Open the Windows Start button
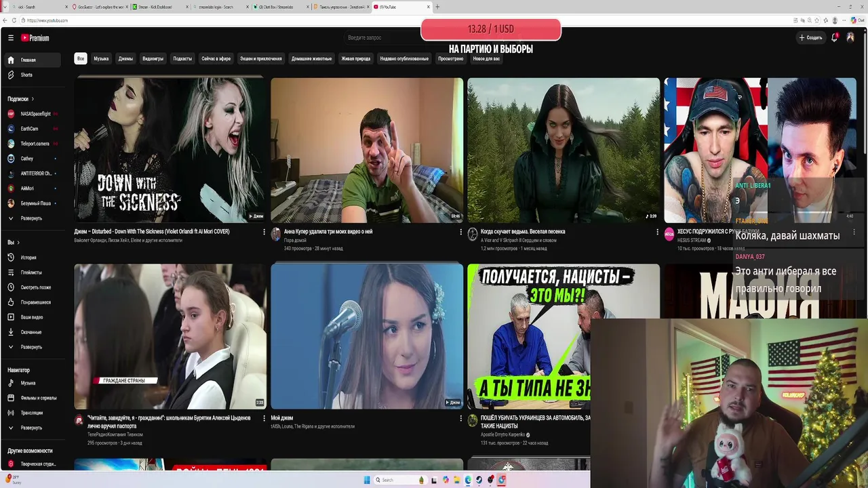 click(x=367, y=480)
